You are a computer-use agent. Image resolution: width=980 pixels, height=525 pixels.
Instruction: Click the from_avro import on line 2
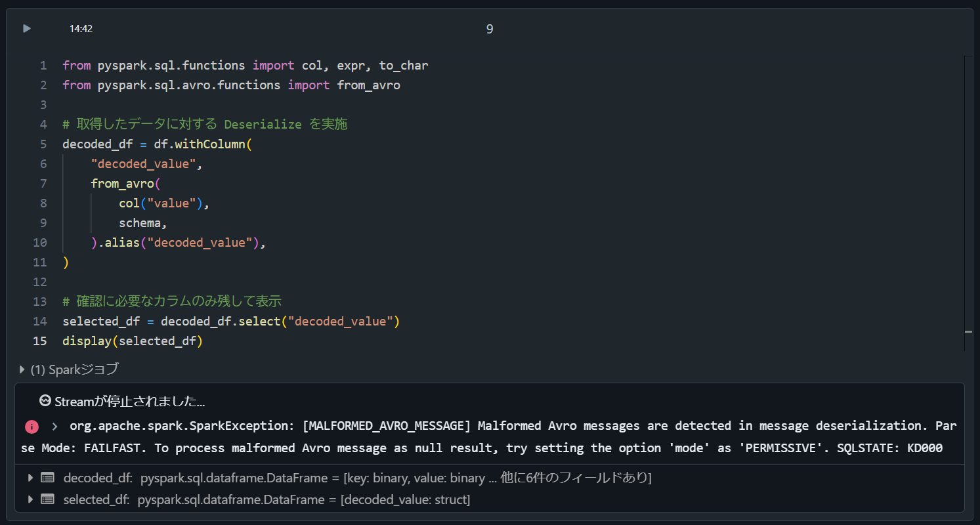pyautogui.click(x=368, y=85)
